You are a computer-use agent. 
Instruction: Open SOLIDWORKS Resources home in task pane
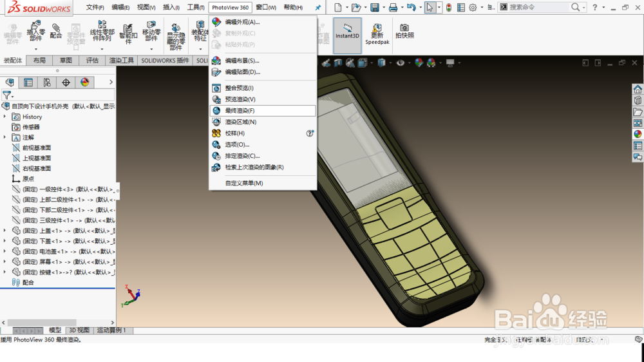point(638,89)
